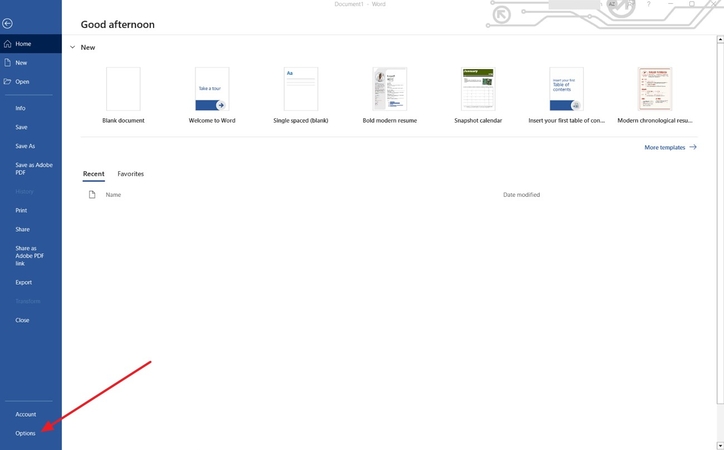
Task: Collapse the New section chevron
Action: (x=72, y=47)
